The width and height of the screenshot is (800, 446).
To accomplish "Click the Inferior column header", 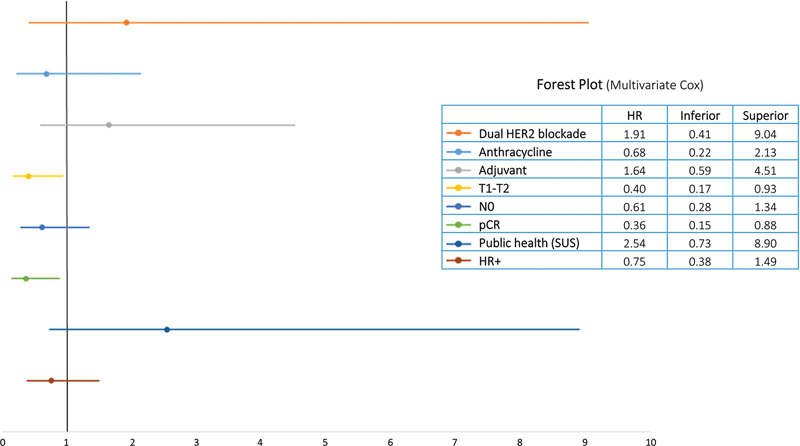I will 699,115.
